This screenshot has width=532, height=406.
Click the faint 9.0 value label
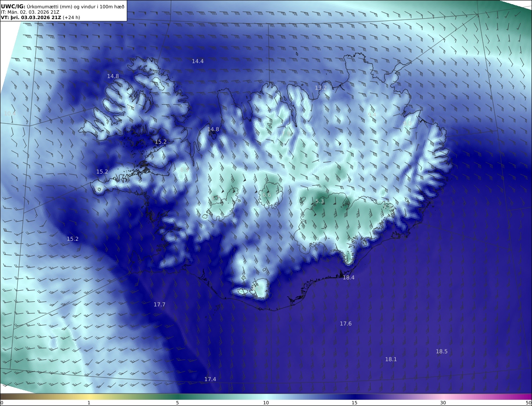(x=407, y=124)
